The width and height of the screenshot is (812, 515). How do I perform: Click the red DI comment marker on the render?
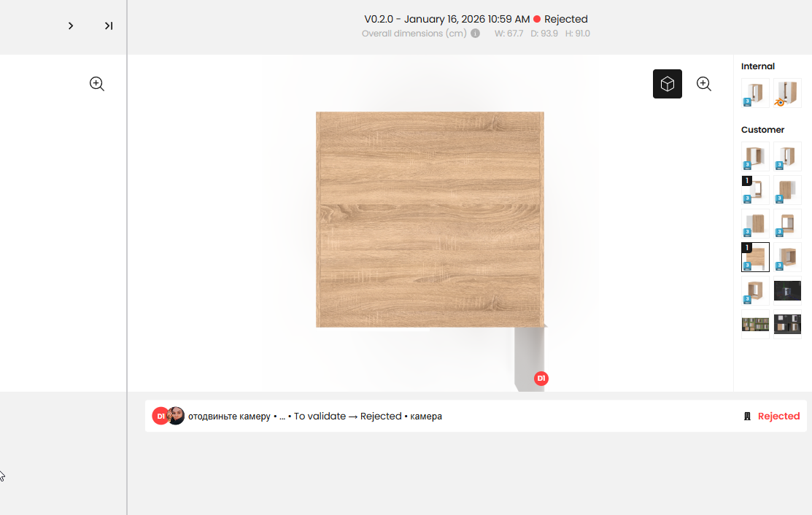[541, 379]
